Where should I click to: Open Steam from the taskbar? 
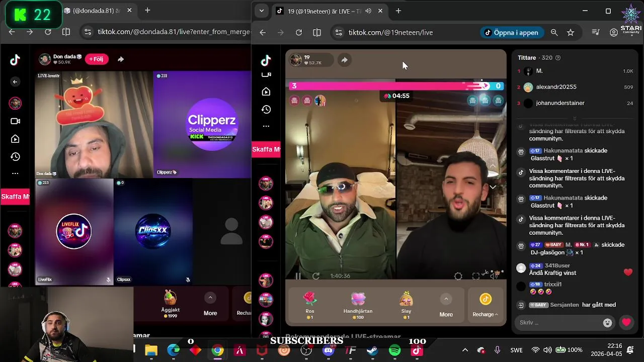pos(373,350)
